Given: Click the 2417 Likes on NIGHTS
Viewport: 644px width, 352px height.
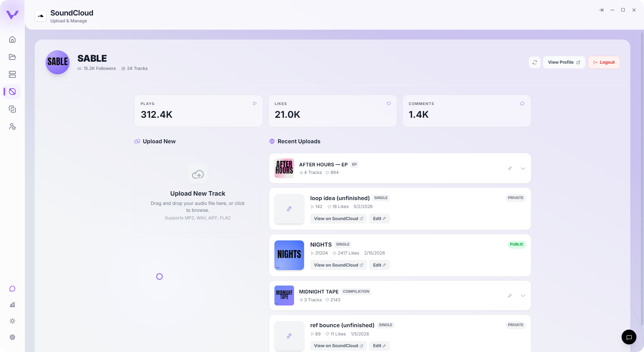Looking at the screenshot, I should pyautogui.click(x=346, y=253).
